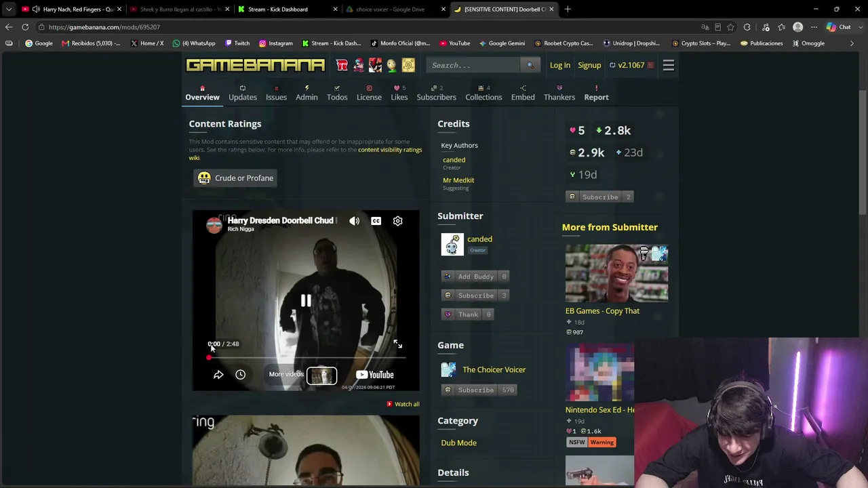Click The Choicer Voicer game icon
This screenshot has width=868, height=488.
point(448,369)
